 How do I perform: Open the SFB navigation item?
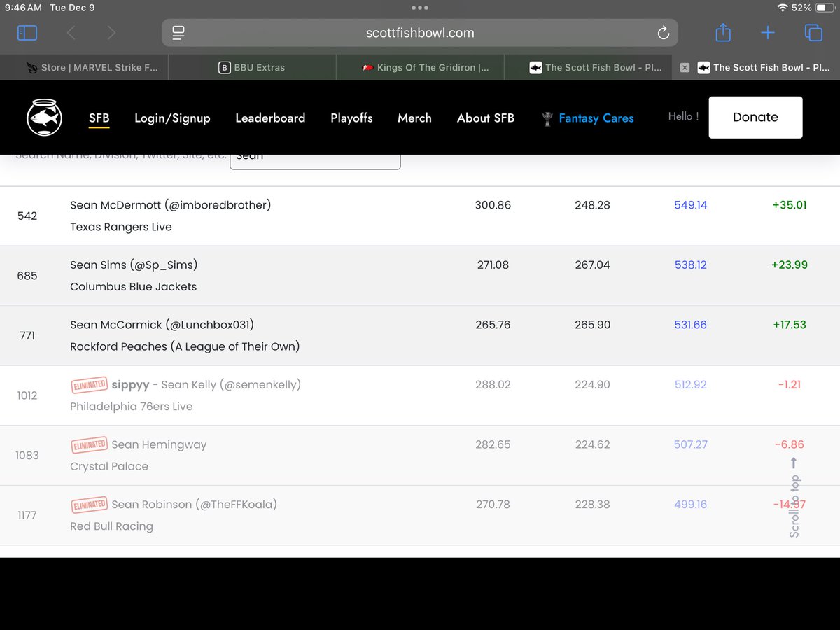[99, 118]
